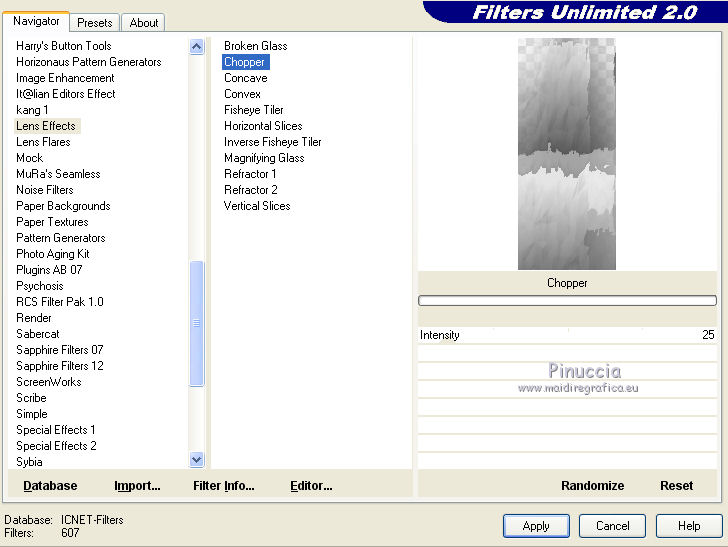Click the category list scroll up arrow
The width and height of the screenshot is (728, 547).
pos(196,46)
